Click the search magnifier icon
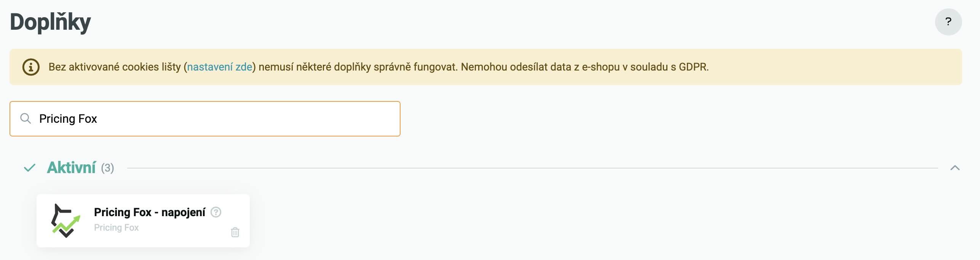Screen dimensions: 980x260 [x=26, y=119]
